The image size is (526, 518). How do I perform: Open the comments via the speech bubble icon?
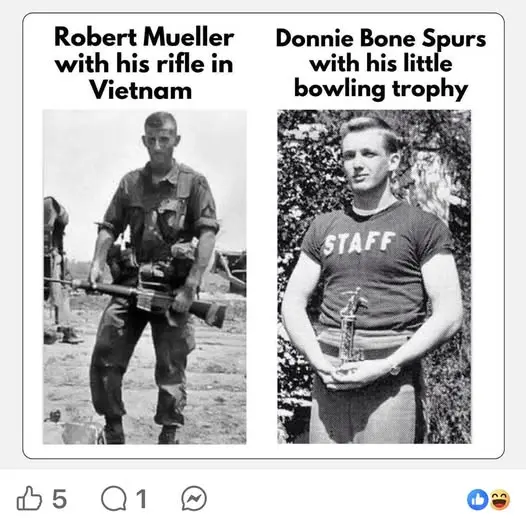(x=114, y=498)
